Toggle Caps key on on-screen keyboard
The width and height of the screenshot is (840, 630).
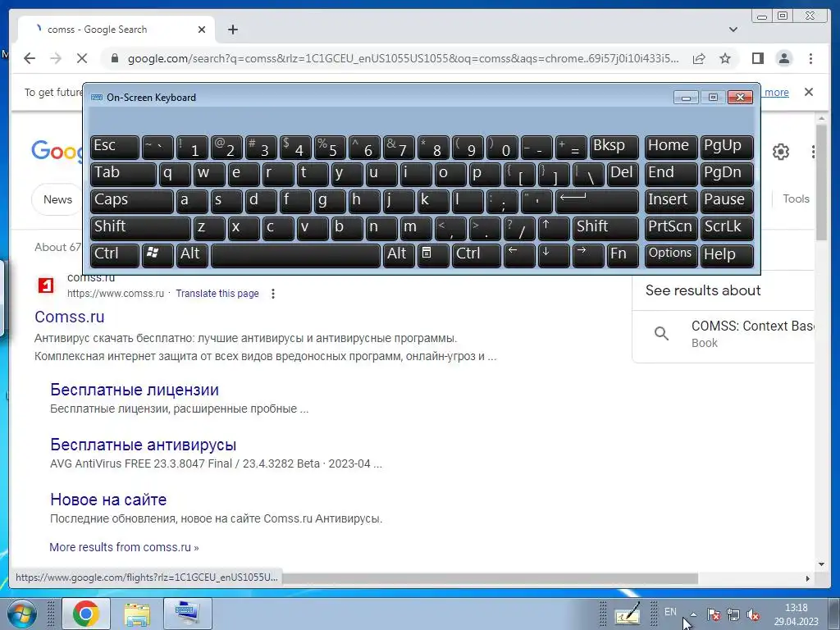132,202
